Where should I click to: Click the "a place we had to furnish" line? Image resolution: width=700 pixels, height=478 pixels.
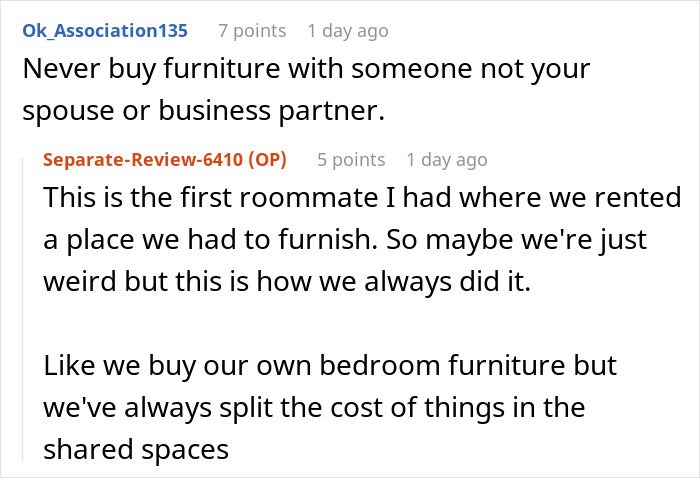343,240
